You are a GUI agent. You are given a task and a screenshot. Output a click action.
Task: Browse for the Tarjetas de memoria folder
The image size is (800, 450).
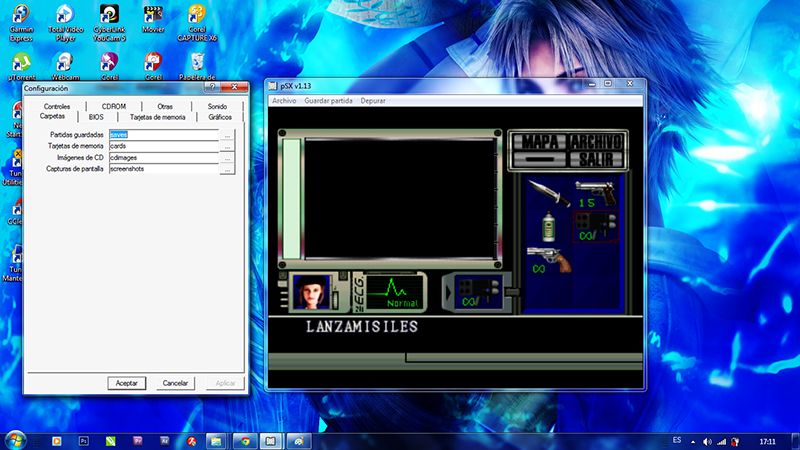[x=228, y=146]
